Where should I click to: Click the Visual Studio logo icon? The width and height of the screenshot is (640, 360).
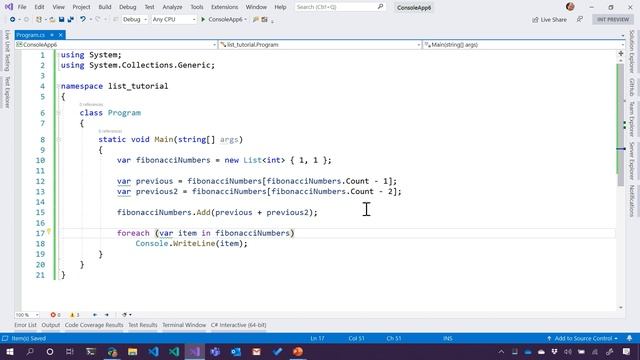(x=9, y=7)
